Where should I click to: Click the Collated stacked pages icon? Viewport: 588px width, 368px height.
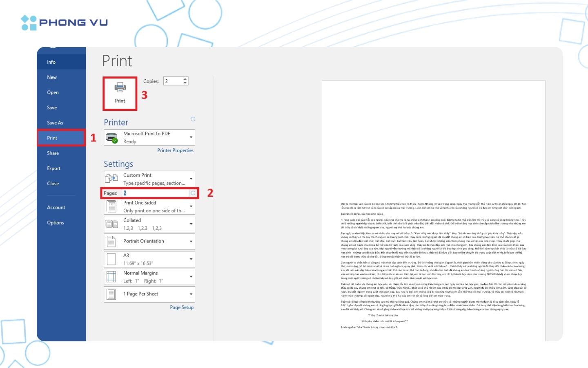tap(112, 224)
